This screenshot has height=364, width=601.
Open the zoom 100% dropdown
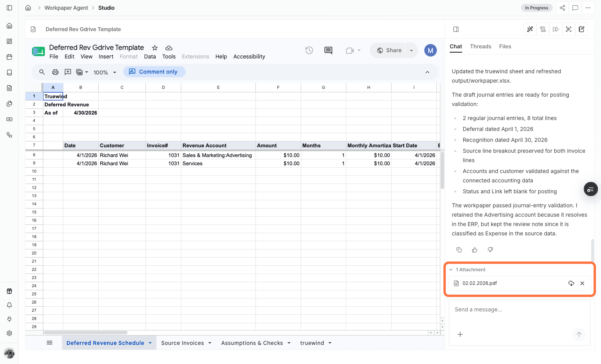105,72
